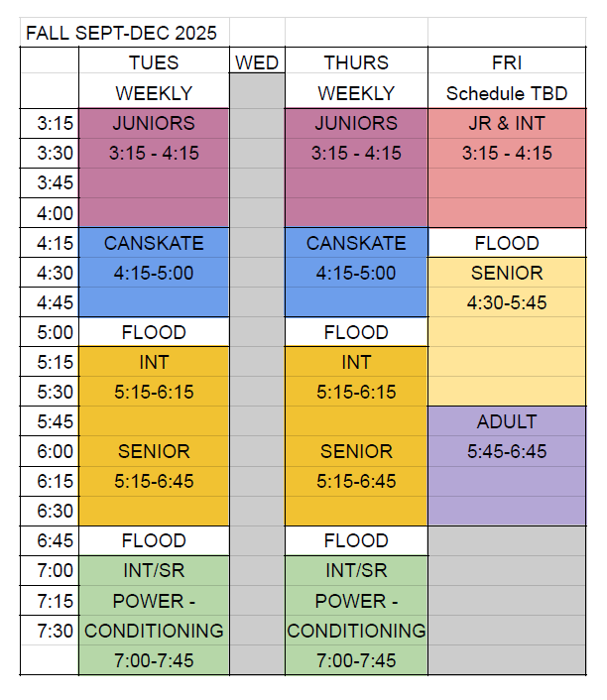This screenshot has height=700, width=607.
Task: Select Friday ADULT 5:45-6:45 purple block
Action: coord(507,466)
